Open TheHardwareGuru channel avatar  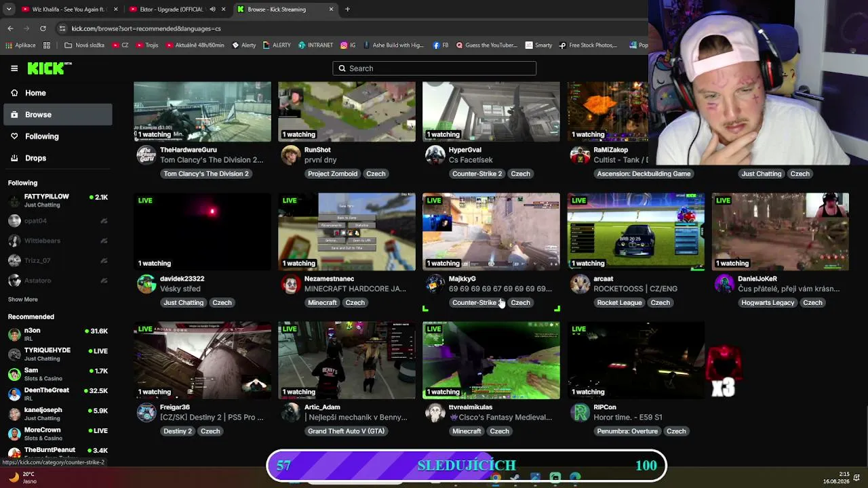coord(146,155)
